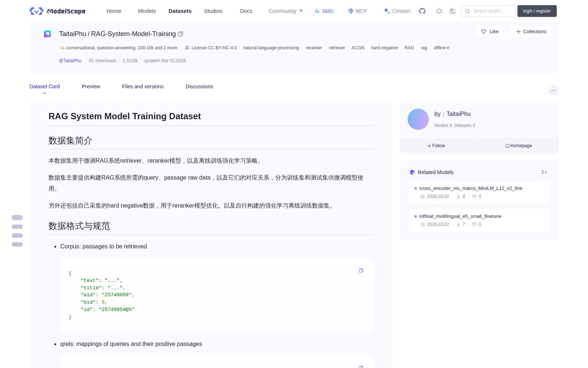This screenshot has height=368, width=588.
Task: Click the reranker tag
Action: (314, 48)
